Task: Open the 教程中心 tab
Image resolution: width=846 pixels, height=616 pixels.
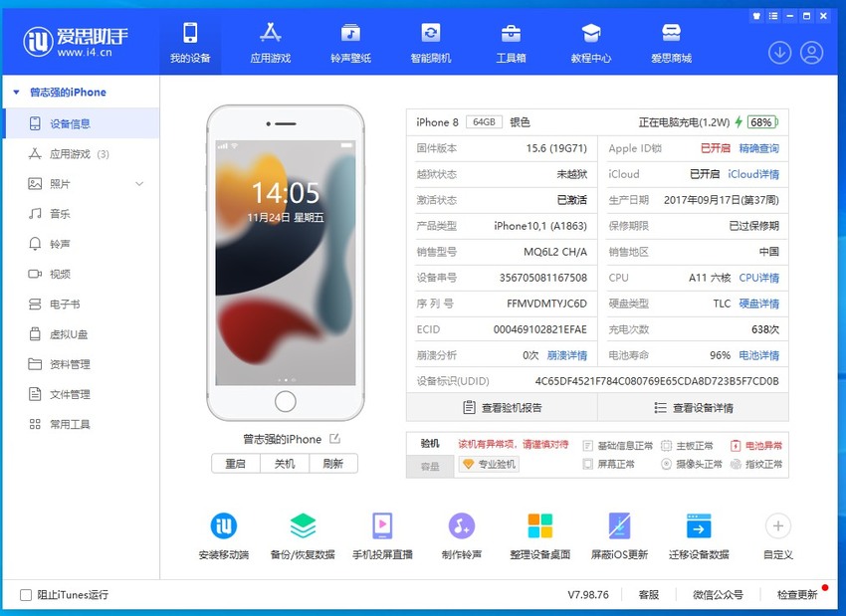Action: click(x=591, y=43)
